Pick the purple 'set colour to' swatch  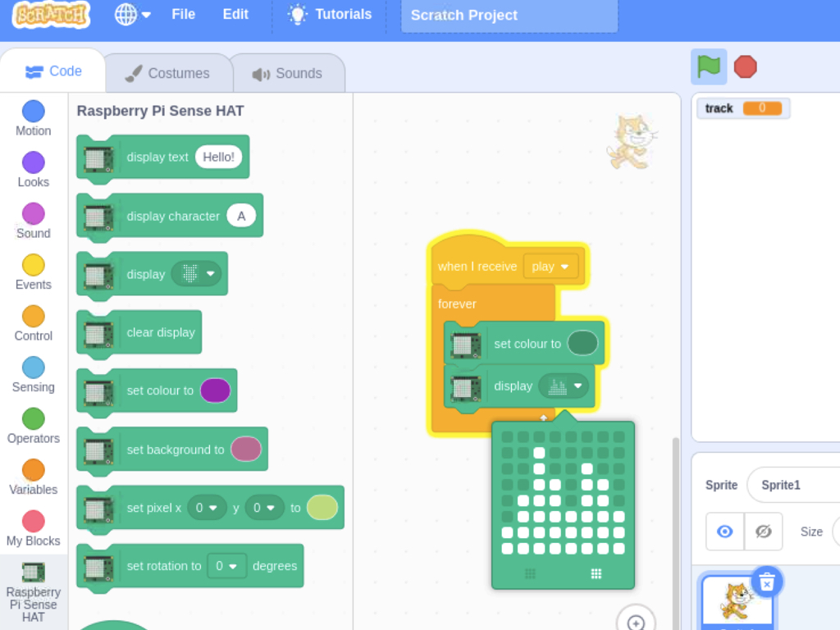coord(216,390)
